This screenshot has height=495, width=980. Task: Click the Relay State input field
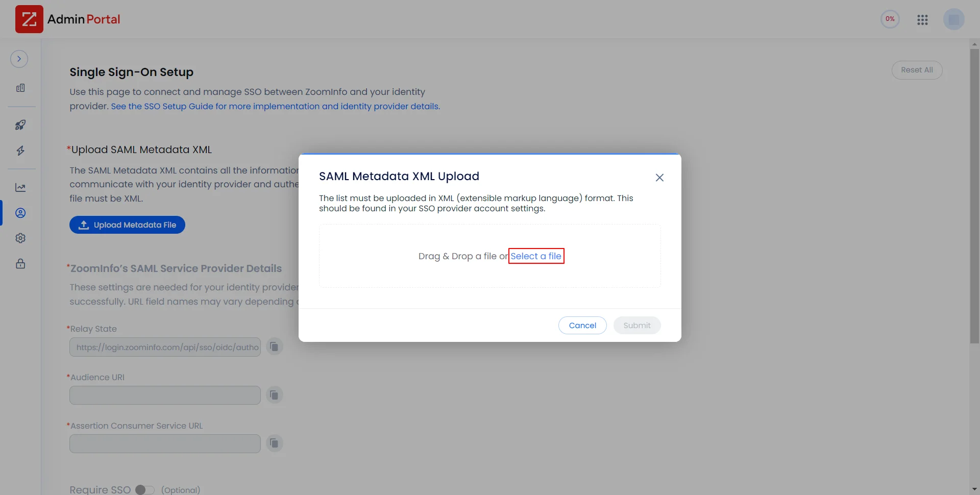pos(165,347)
